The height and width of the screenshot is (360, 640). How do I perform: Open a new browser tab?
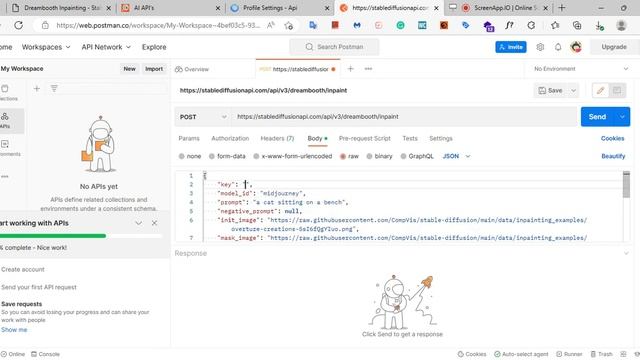pyautogui.click(x=562, y=8)
